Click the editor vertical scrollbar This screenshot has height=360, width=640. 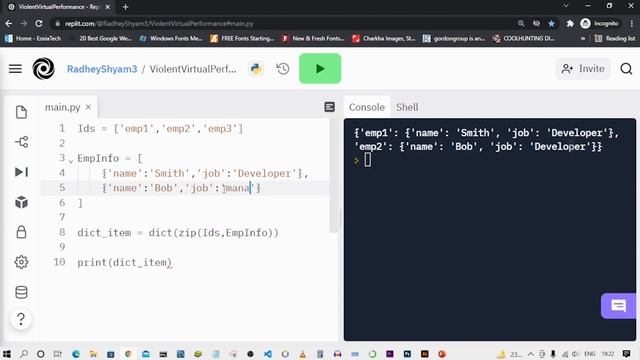point(333,176)
